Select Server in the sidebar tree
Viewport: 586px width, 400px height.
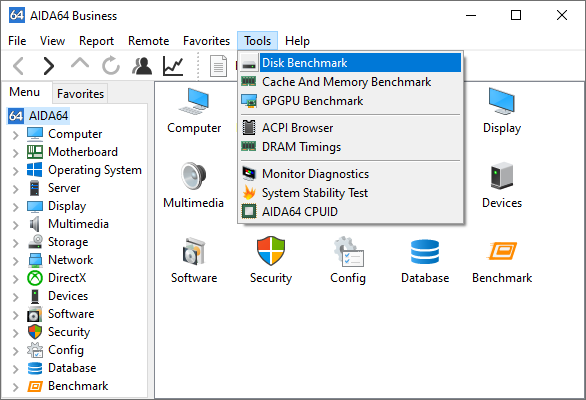point(54,188)
